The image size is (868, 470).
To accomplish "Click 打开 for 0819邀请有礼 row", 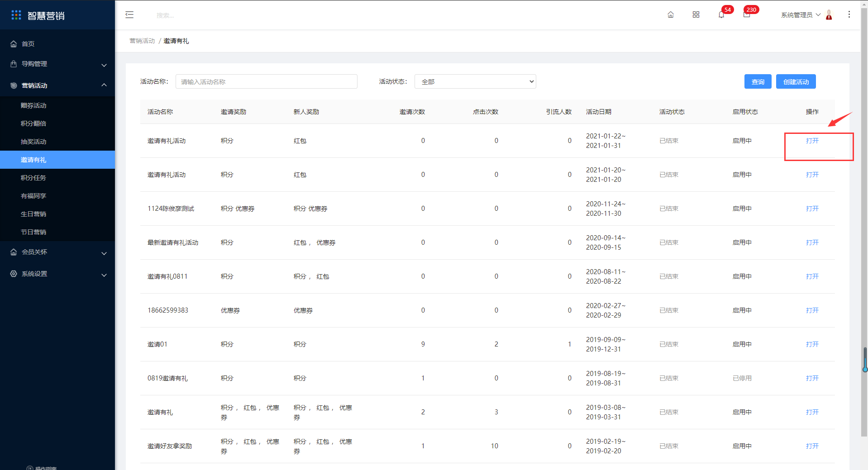I will click(x=812, y=378).
